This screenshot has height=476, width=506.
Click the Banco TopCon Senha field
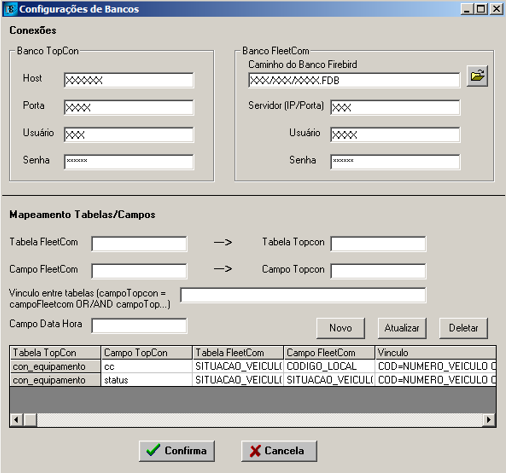[x=129, y=162]
